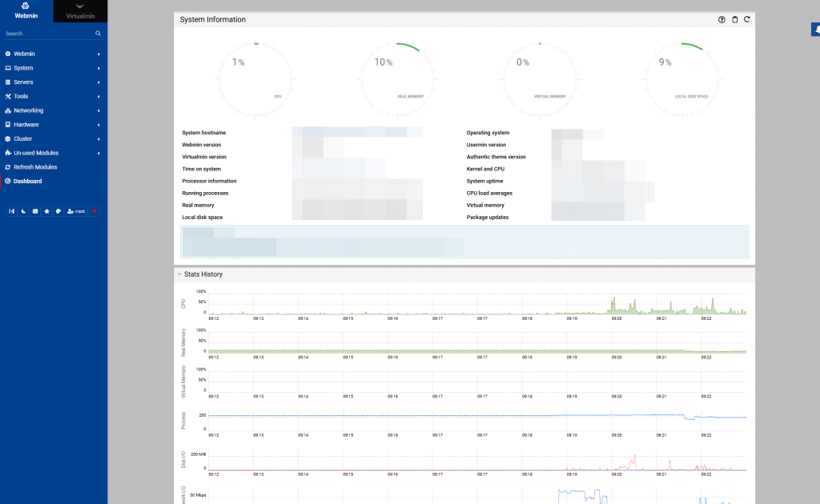820x504 pixels.
Task: Open favorites via the star icon
Action: point(46,211)
